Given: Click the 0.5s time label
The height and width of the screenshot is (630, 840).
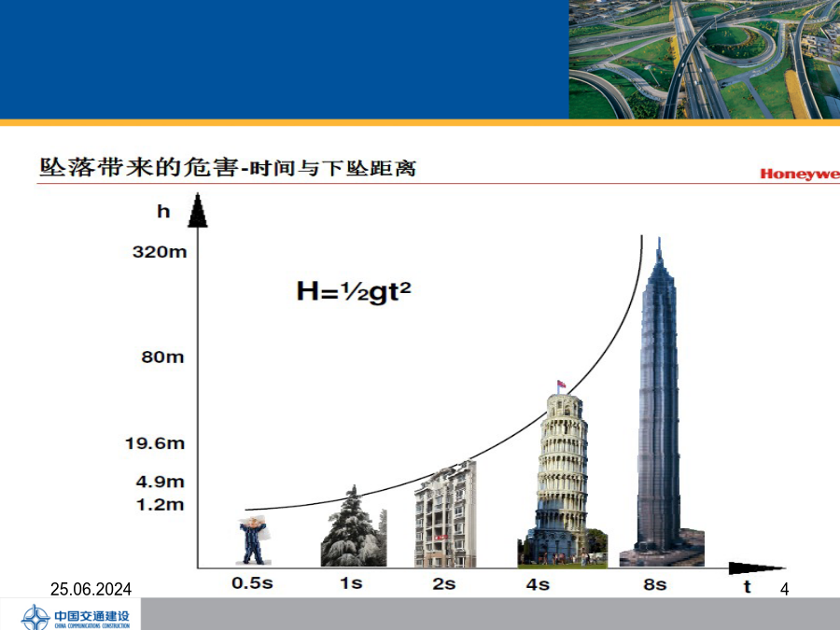Looking at the screenshot, I should (252, 582).
